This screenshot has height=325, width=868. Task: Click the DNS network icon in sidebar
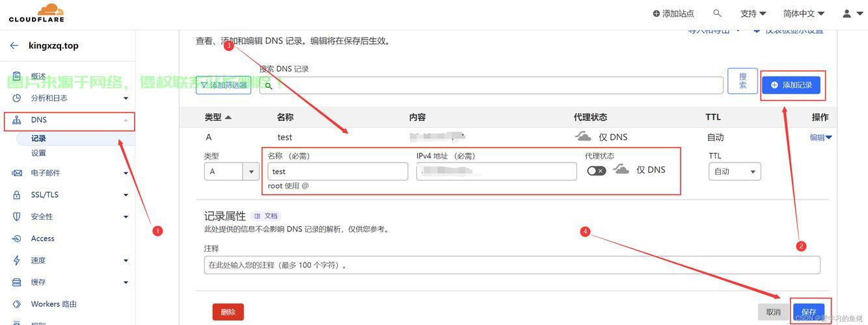(x=17, y=120)
